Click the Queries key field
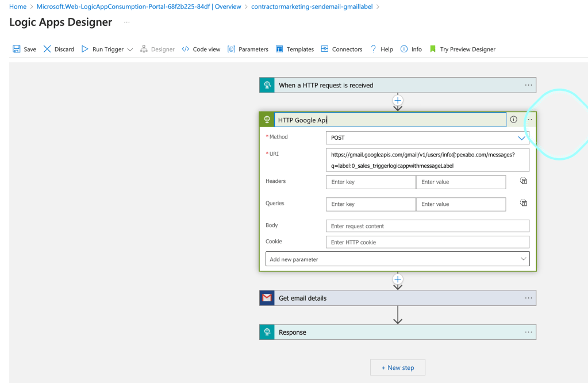Image resolution: width=588 pixels, height=383 pixels. tap(371, 204)
